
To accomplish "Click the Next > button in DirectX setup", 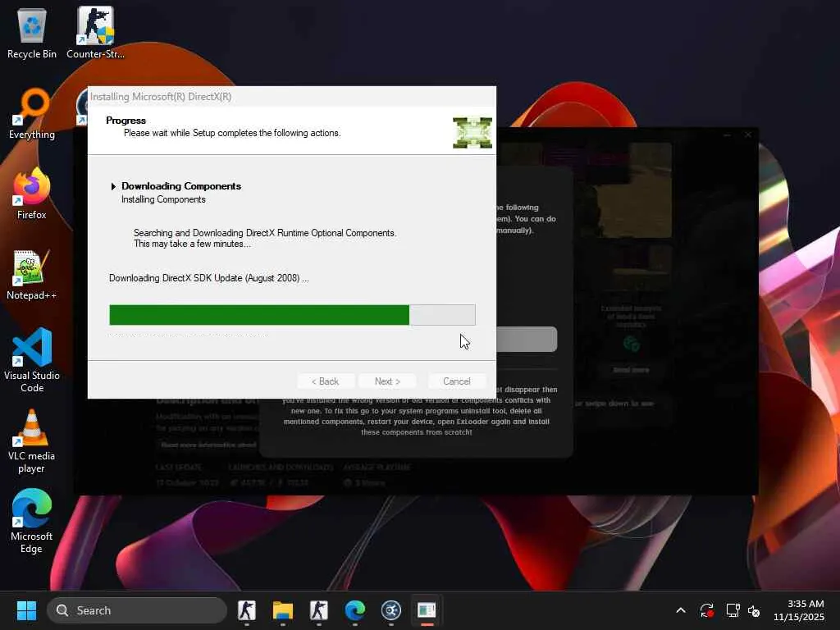I will [387, 381].
